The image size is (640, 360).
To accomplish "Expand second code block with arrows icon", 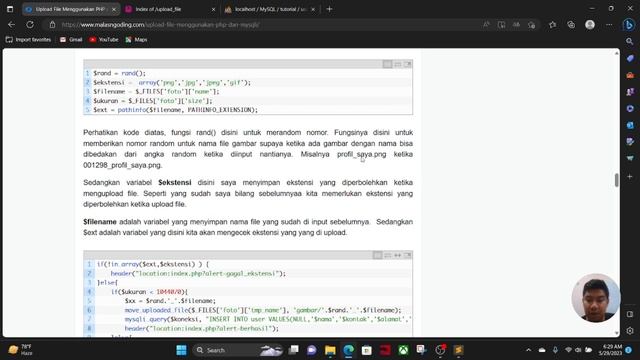I will (x=398, y=255).
